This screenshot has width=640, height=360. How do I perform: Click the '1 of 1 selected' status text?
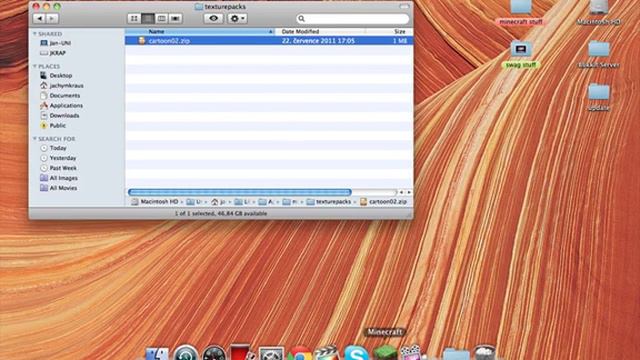[221, 213]
